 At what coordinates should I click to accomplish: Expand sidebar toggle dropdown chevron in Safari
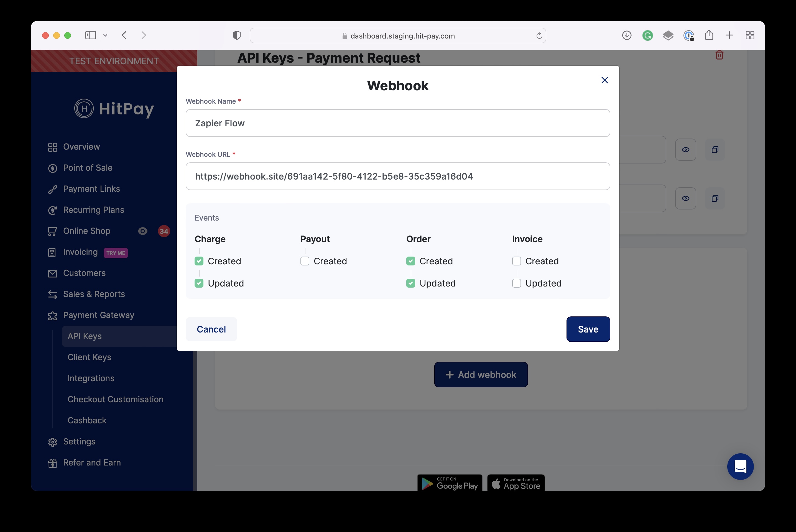coord(105,35)
